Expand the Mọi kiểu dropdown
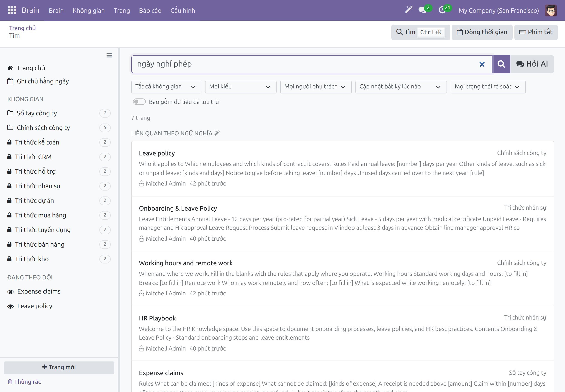 pos(241,87)
